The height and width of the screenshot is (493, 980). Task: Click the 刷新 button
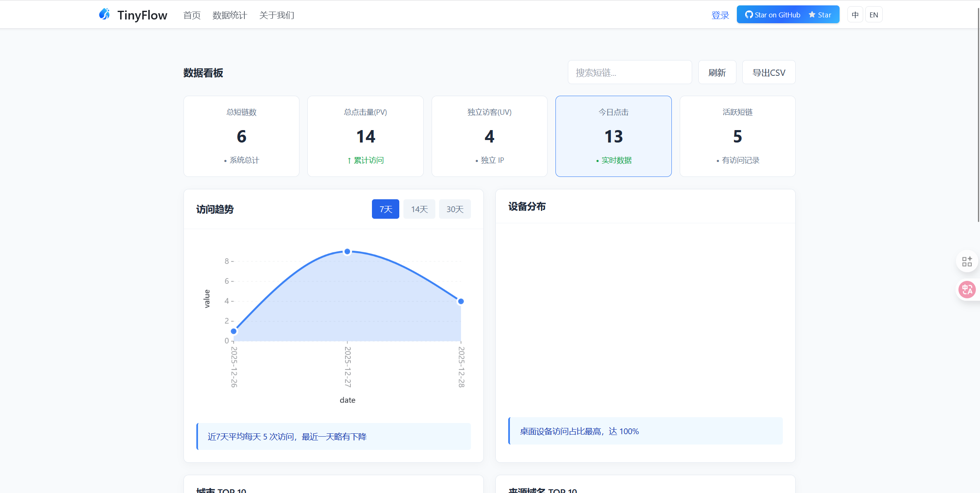717,72
